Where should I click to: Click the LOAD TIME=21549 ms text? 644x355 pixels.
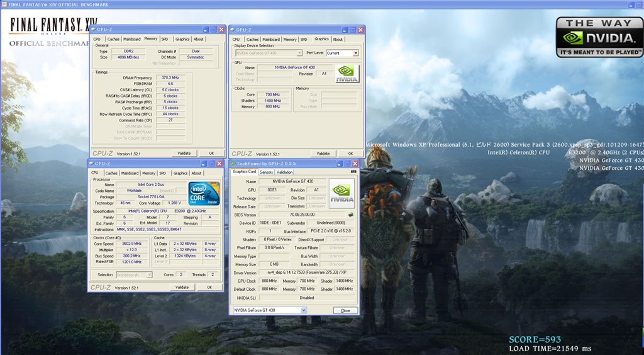point(550,349)
